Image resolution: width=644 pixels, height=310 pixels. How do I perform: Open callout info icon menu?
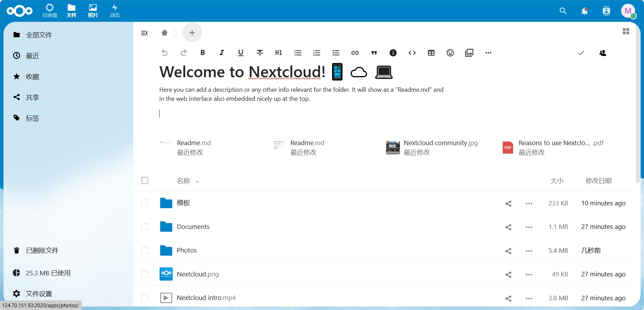coord(393,53)
